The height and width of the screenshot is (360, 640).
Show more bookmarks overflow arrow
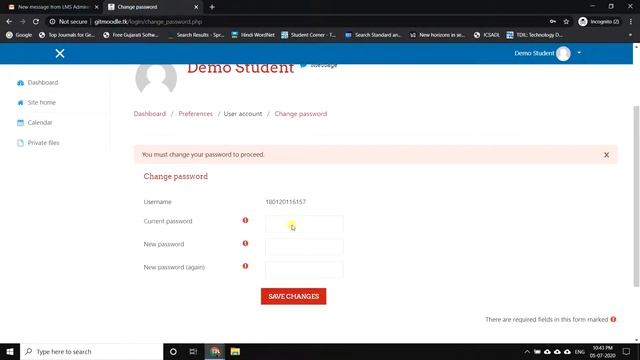[630, 35]
